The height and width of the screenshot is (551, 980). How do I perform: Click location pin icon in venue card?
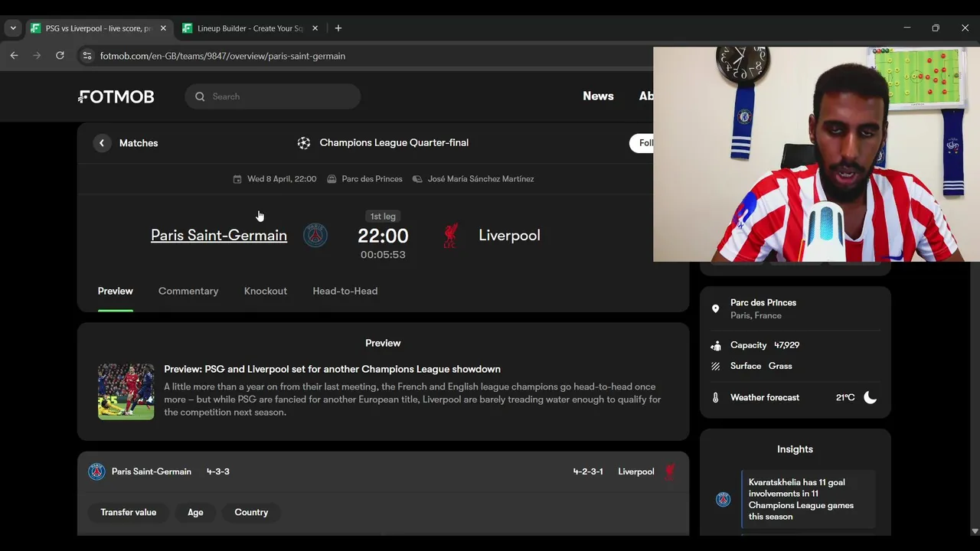715,309
